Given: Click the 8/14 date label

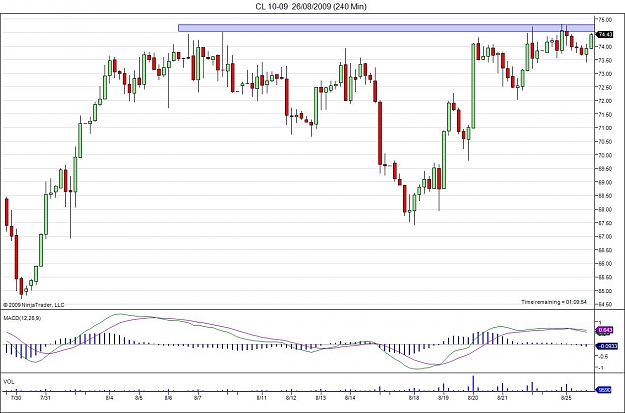Looking at the screenshot, I should click(350, 398).
